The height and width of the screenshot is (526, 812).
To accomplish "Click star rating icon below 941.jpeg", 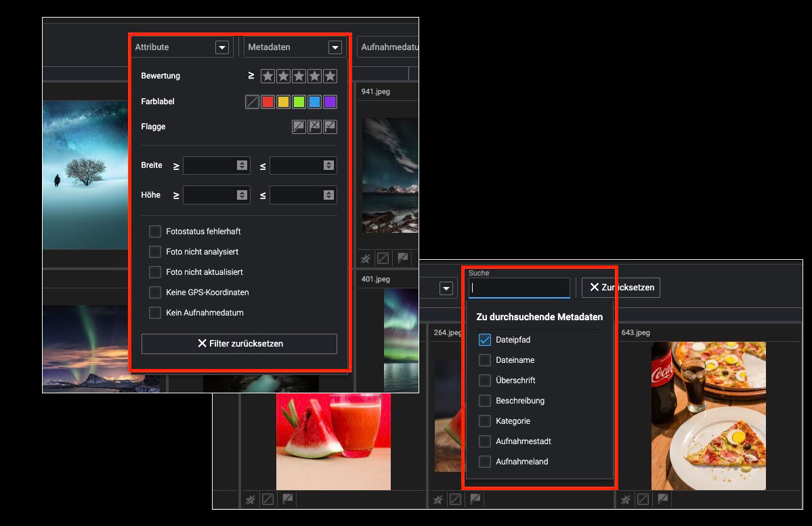I will 366,258.
